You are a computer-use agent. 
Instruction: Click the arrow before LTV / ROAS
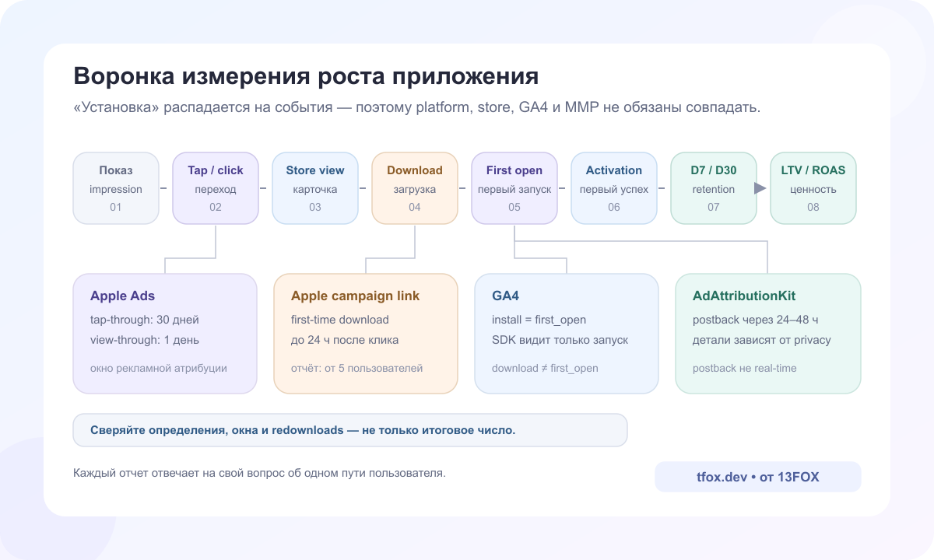(x=760, y=188)
